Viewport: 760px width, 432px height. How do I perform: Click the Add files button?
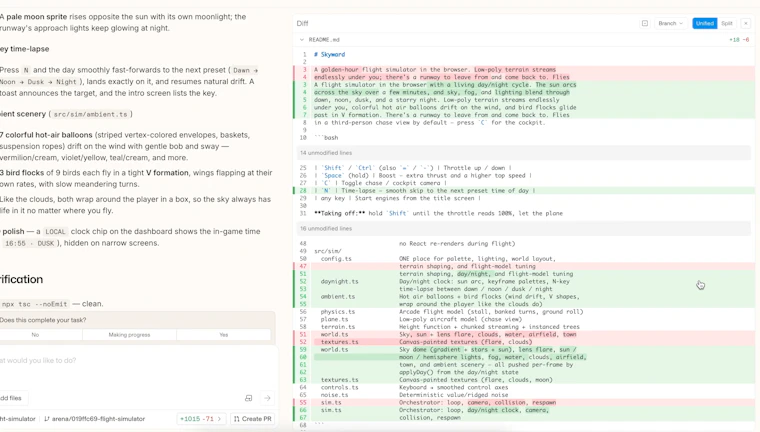pyautogui.click(x=12, y=398)
